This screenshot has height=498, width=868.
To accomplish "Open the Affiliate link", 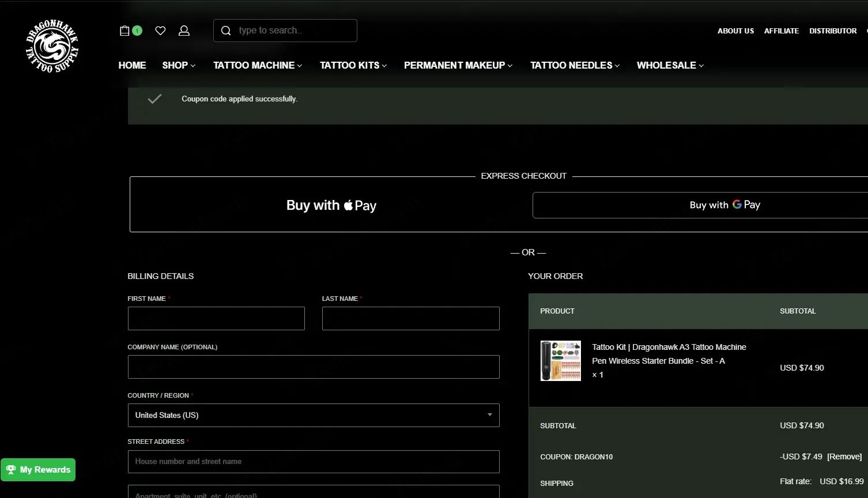I will [x=782, y=31].
